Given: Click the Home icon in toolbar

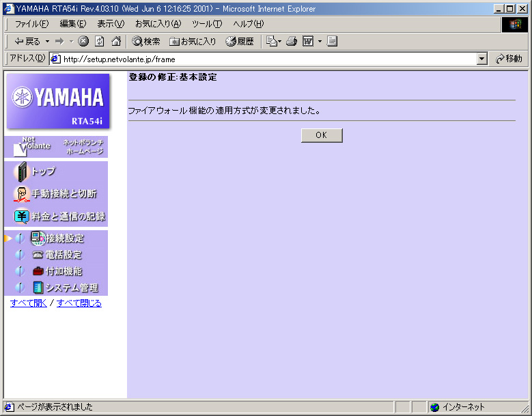Looking at the screenshot, I should tap(116, 41).
